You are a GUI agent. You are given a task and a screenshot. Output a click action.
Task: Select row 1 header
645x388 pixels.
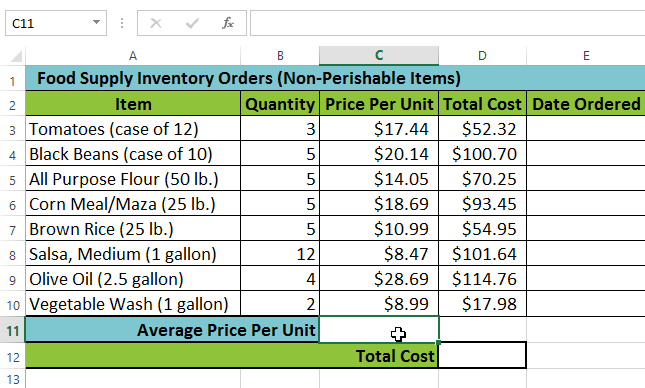[x=12, y=79]
